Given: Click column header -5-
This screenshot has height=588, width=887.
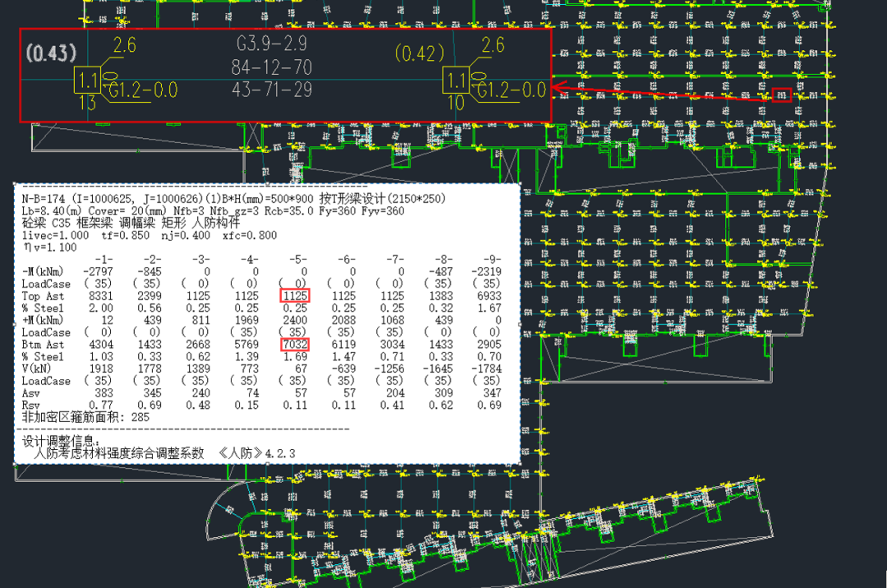Looking at the screenshot, I should (x=298, y=260).
